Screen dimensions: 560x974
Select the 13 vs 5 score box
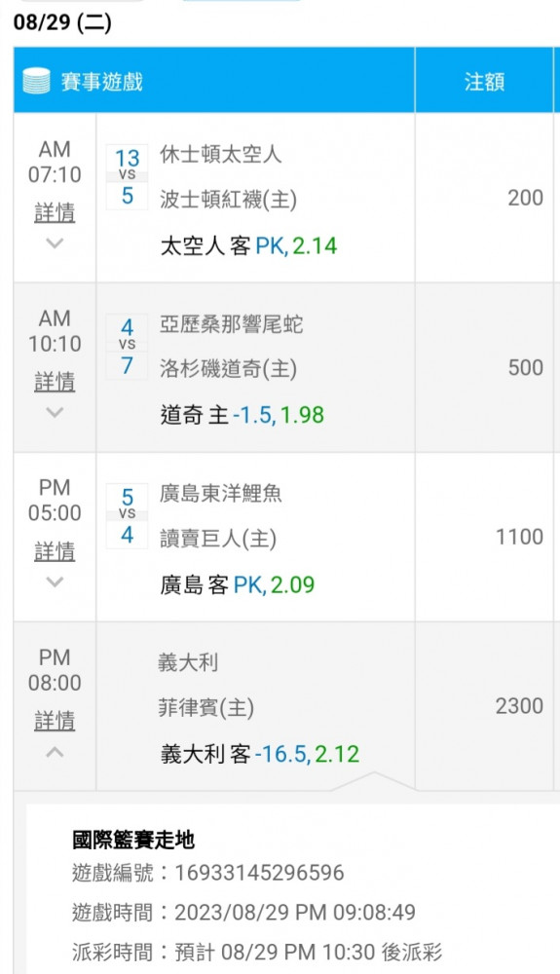point(127,177)
